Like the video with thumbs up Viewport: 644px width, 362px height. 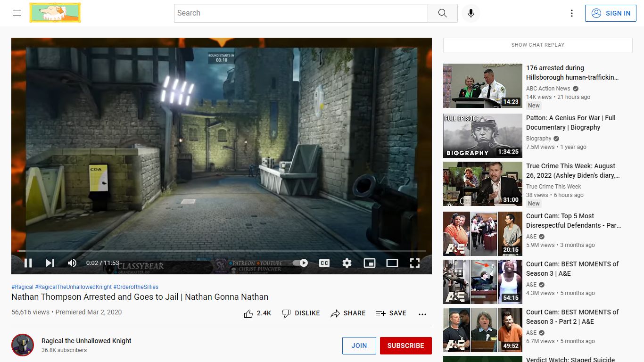click(x=257, y=313)
